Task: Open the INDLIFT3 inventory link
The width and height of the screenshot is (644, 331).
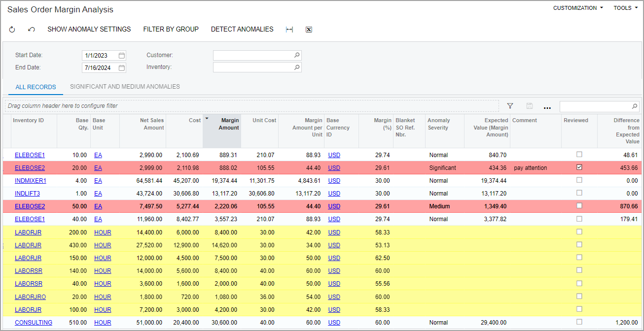Action: click(27, 194)
